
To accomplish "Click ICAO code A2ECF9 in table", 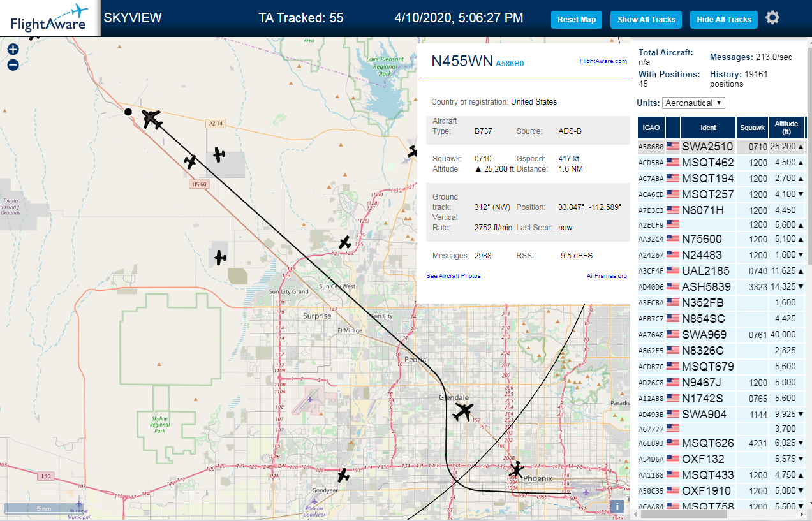I will click(x=650, y=224).
